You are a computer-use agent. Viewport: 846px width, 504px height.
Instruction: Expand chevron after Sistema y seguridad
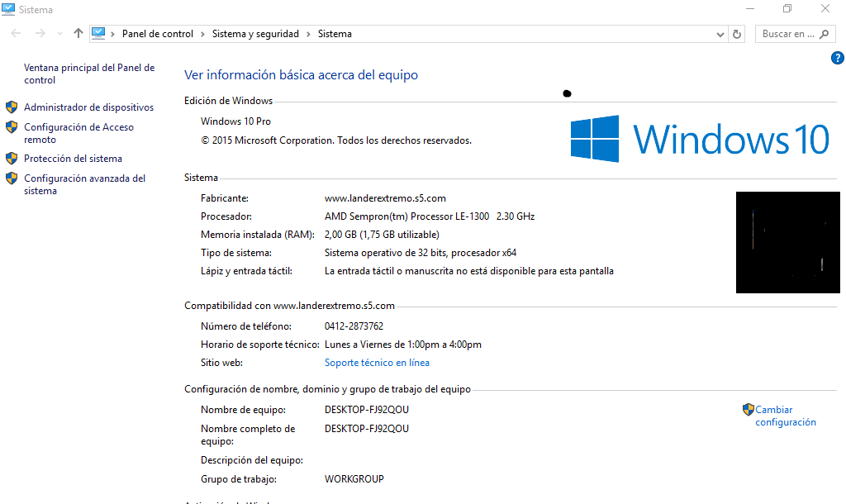pyautogui.click(x=308, y=34)
